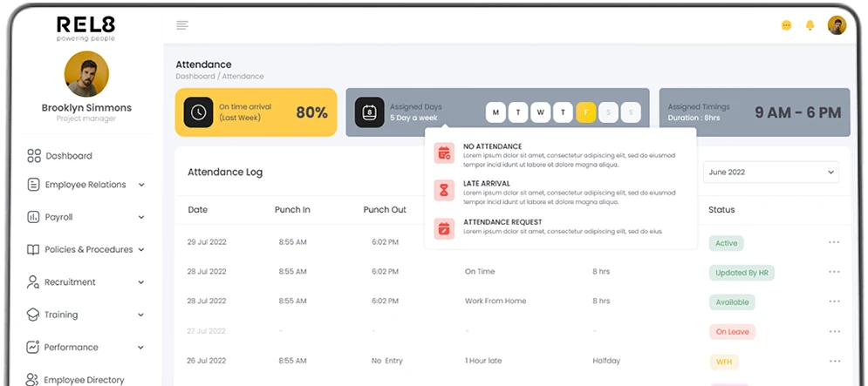Open the June 2022 month dropdown

coord(770,173)
